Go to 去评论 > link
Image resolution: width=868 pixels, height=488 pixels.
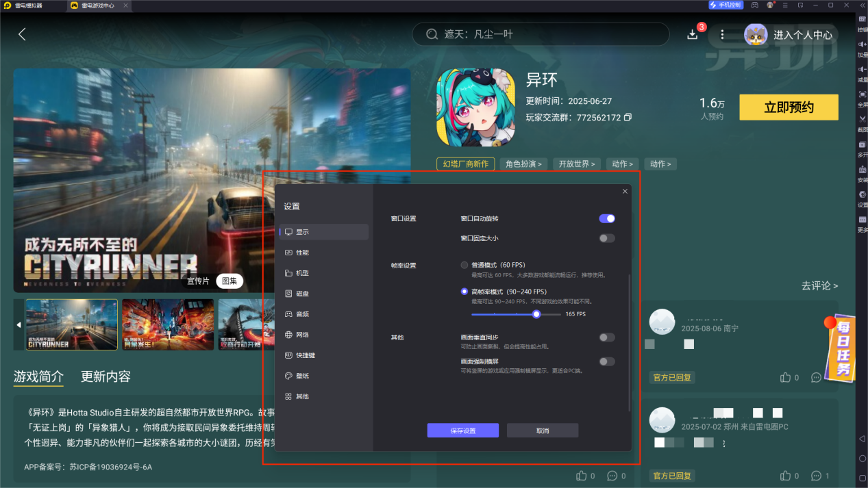[819, 285]
